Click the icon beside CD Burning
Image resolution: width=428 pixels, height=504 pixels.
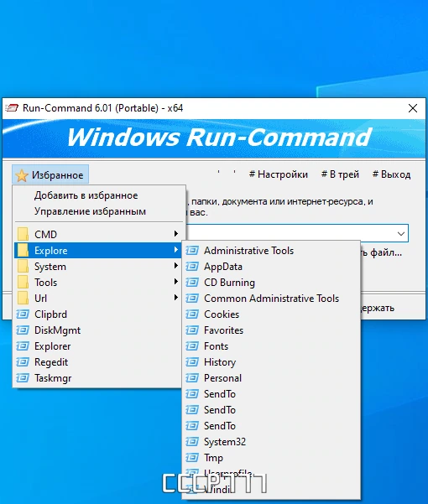pos(192,283)
